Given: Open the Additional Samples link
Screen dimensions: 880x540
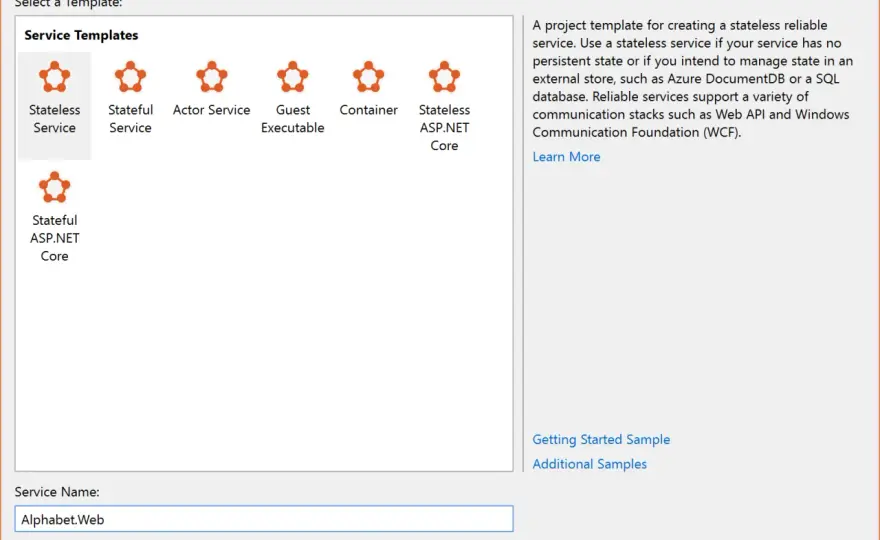Looking at the screenshot, I should [x=589, y=464].
